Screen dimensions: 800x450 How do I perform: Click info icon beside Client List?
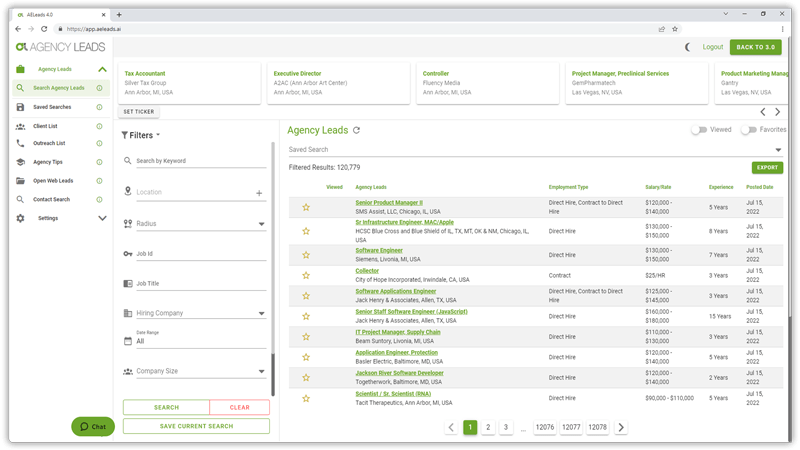coord(99,126)
